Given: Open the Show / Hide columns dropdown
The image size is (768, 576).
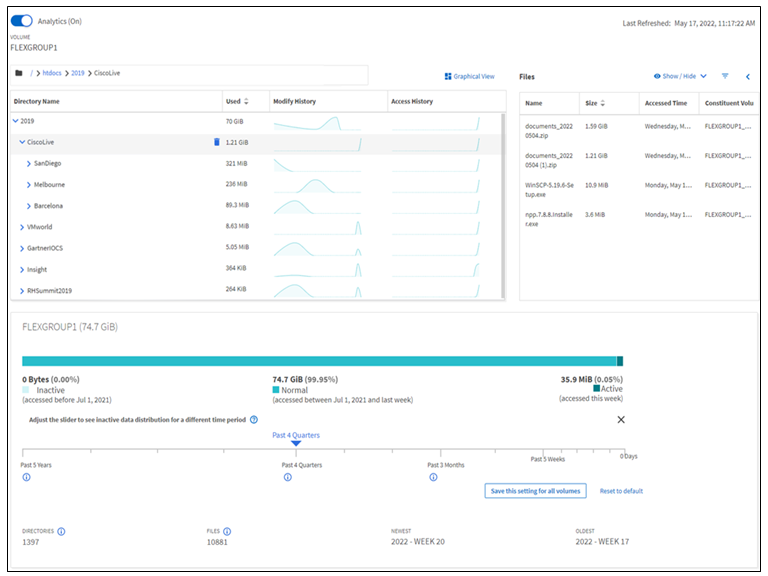Looking at the screenshot, I should [680, 76].
